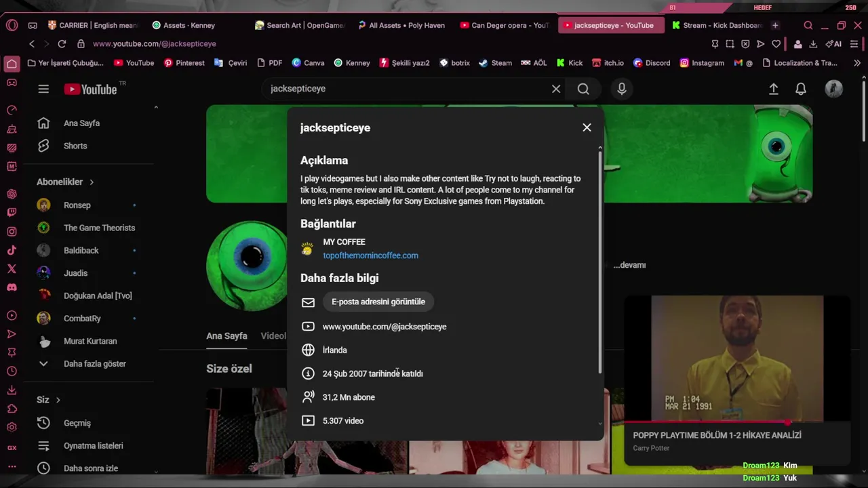Open the Canva bookmark
The image size is (868, 488).
(x=307, y=63)
